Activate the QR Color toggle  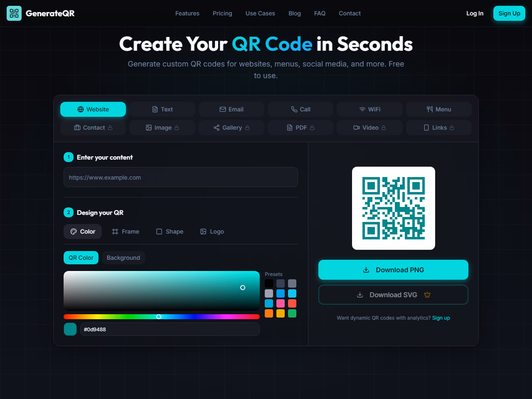pyautogui.click(x=81, y=258)
